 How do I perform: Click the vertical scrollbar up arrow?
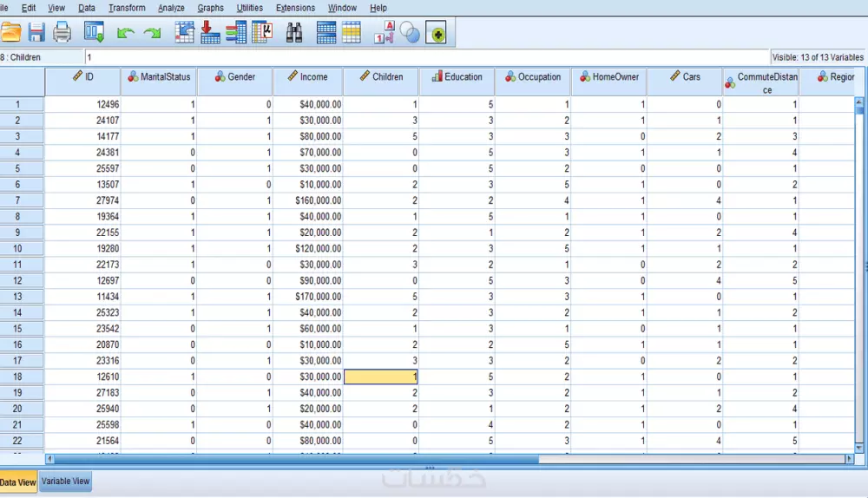click(x=859, y=102)
